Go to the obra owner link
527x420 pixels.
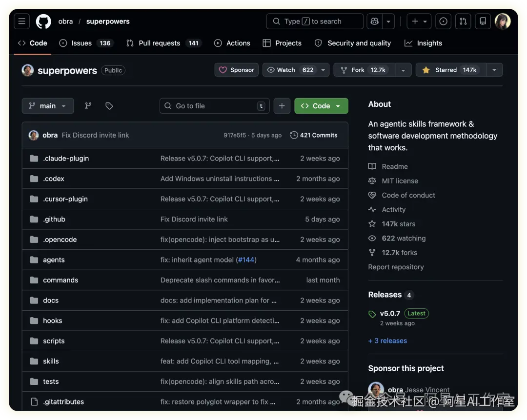click(x=65, y=21)
